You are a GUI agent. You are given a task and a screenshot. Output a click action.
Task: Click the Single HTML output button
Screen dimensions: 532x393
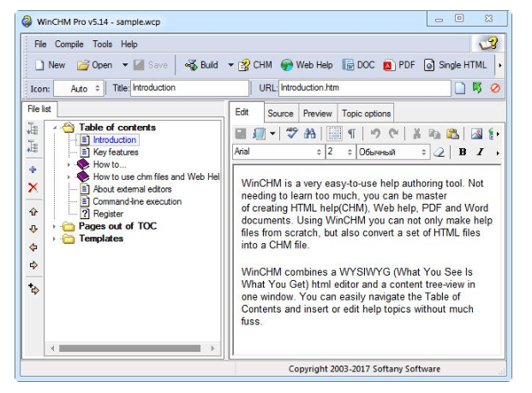point(455,65)
